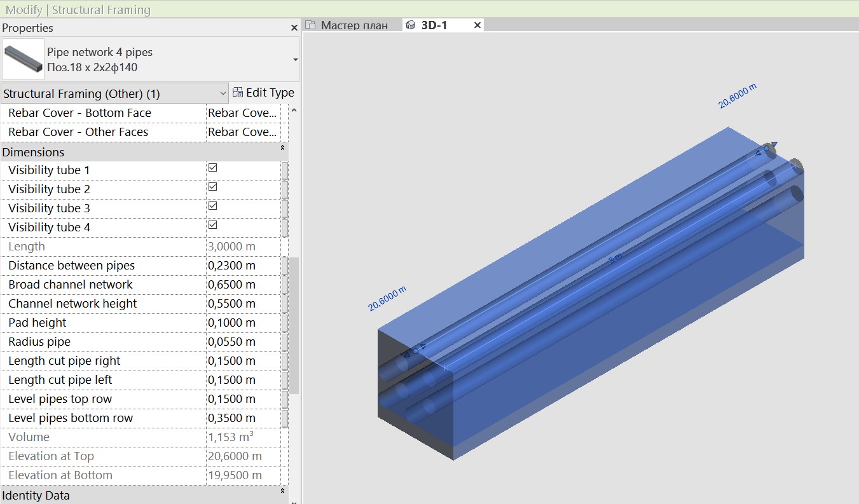The width and height of the screenshot is (859, 504).
Task: Click the Edit Type icon
Action: (x=238, y=93)
